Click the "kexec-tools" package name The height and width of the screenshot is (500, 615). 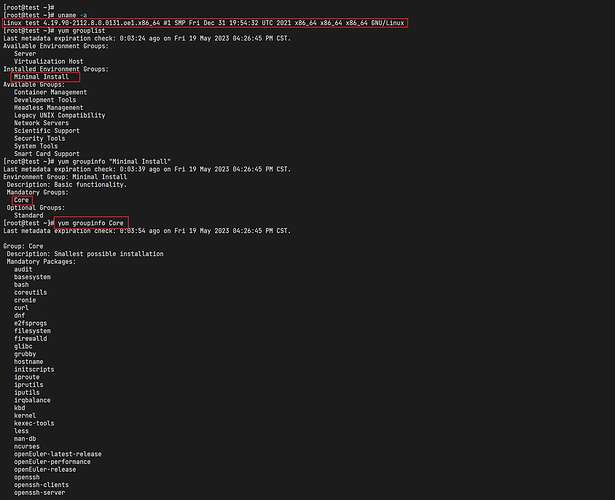pyautogui.click(x=35, y=422)
